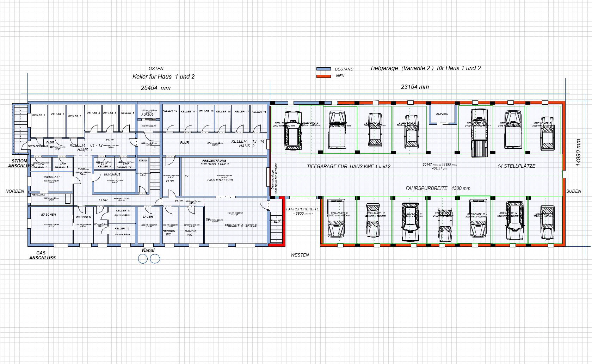Click the AUFZUG elevator symbol in the garage
Image resolution: width=592 pixels, height=364 pixels.
tap(442, 113)
